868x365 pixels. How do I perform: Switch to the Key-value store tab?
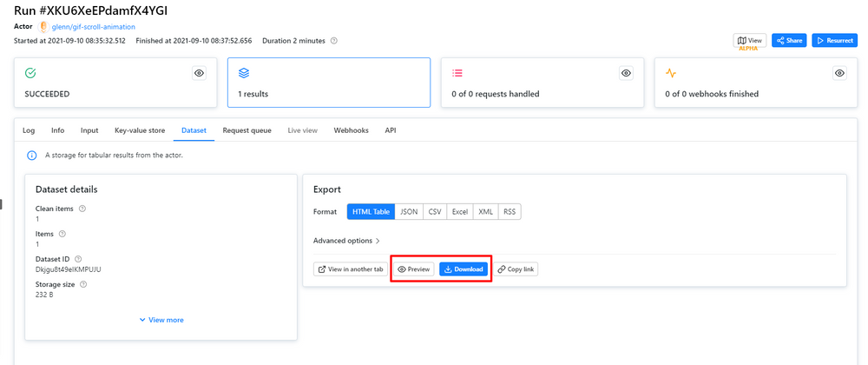click(140, 130)
